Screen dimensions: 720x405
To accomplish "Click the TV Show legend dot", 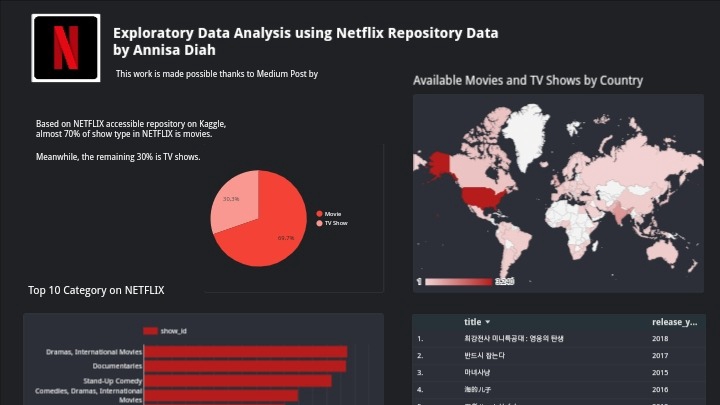I will click(319, 223).
